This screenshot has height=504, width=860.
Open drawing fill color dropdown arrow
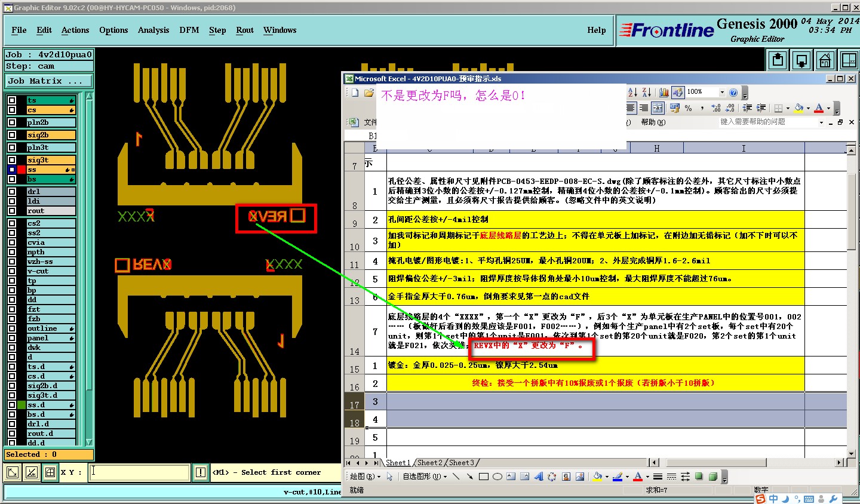point(606,477)
